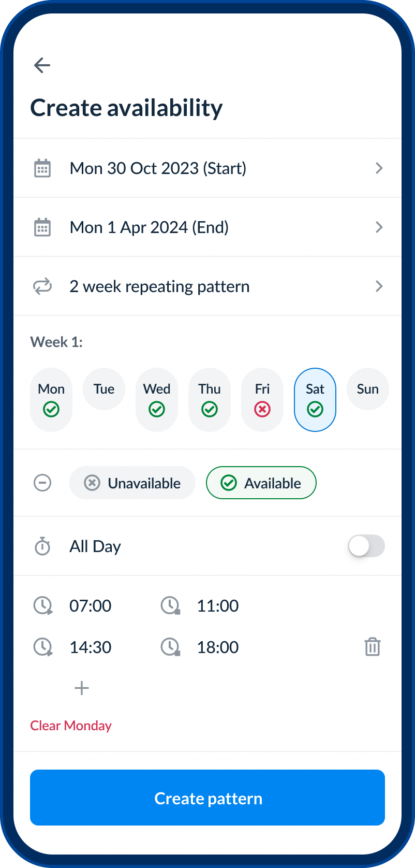415x868 pixels.
Task: Open the start date picker chevron
Action: tap(379, 168)
